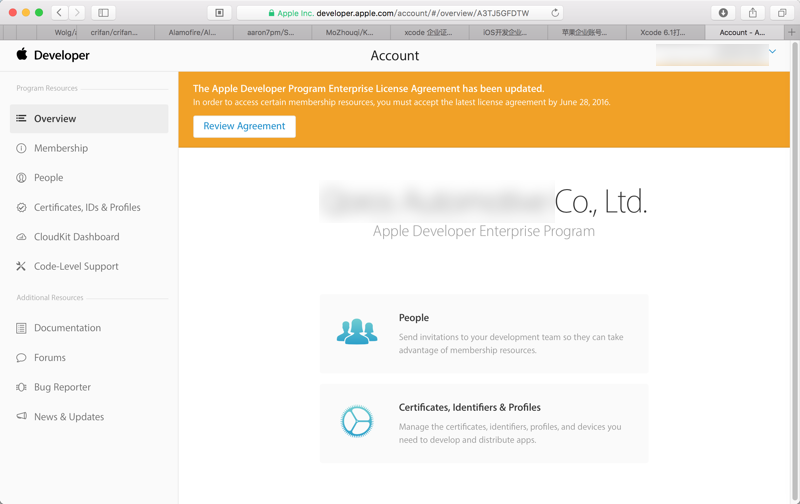Open the Membership sidebar link
800x504 pixels.
61,148
